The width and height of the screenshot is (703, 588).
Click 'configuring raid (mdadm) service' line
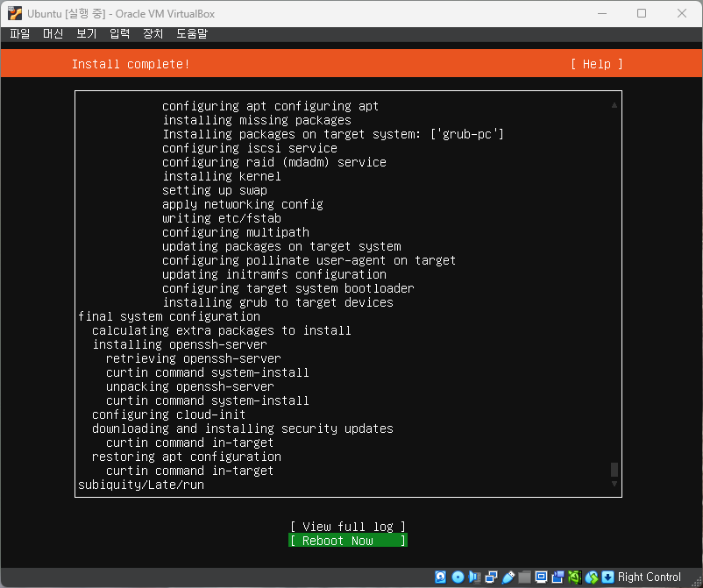[274, 162]
